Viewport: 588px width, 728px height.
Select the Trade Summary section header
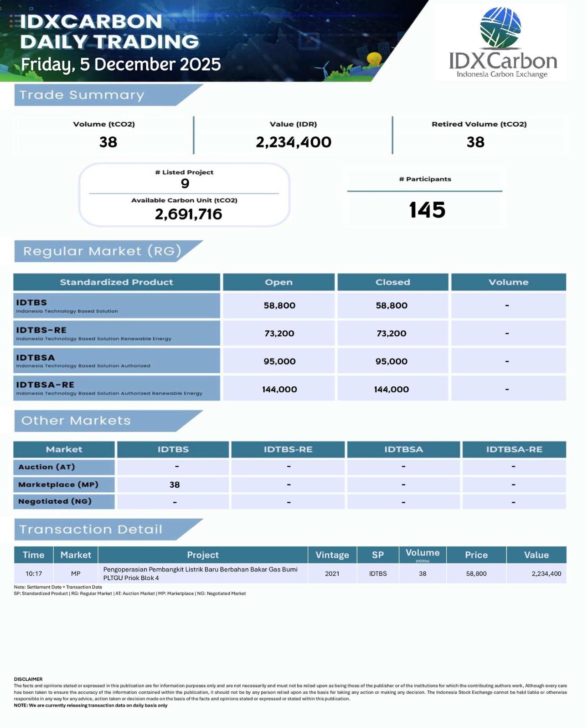point(82,95)
